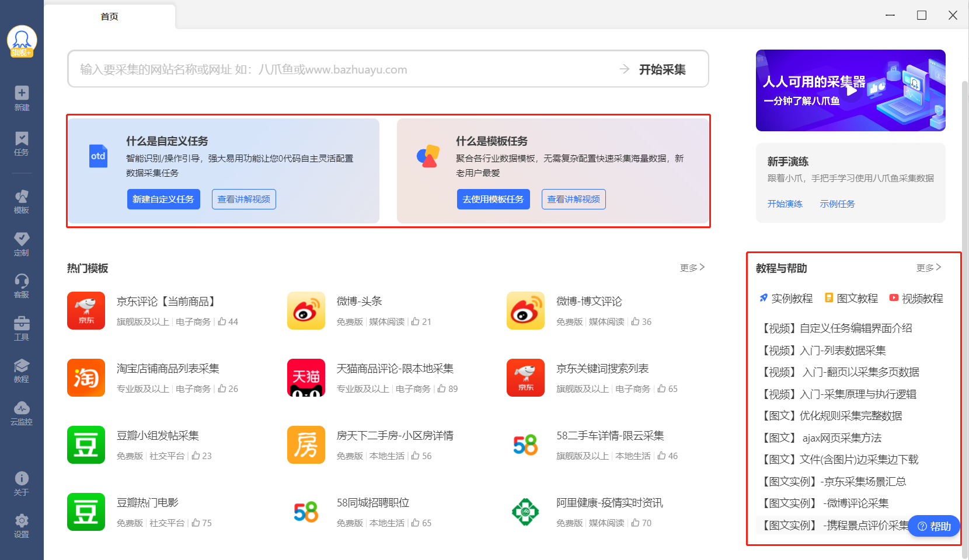This screenshot has height=560, width=969.
Task: Click the 新建 icon in the sidebar
Action: click(22, 97)
